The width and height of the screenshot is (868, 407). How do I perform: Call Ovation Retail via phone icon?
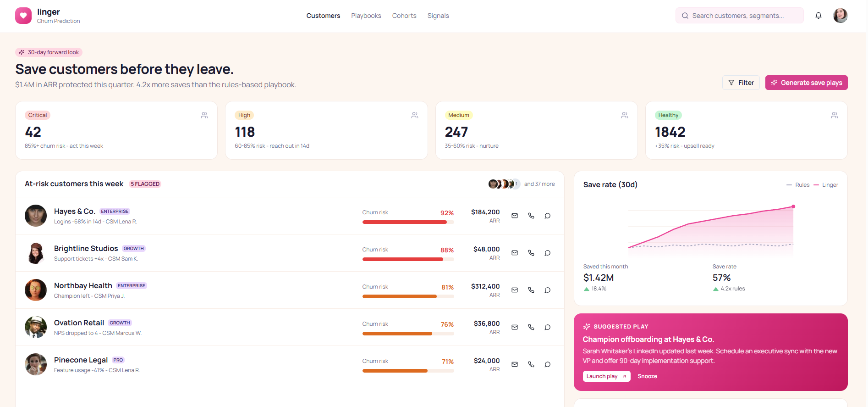[x=531, y=327]
